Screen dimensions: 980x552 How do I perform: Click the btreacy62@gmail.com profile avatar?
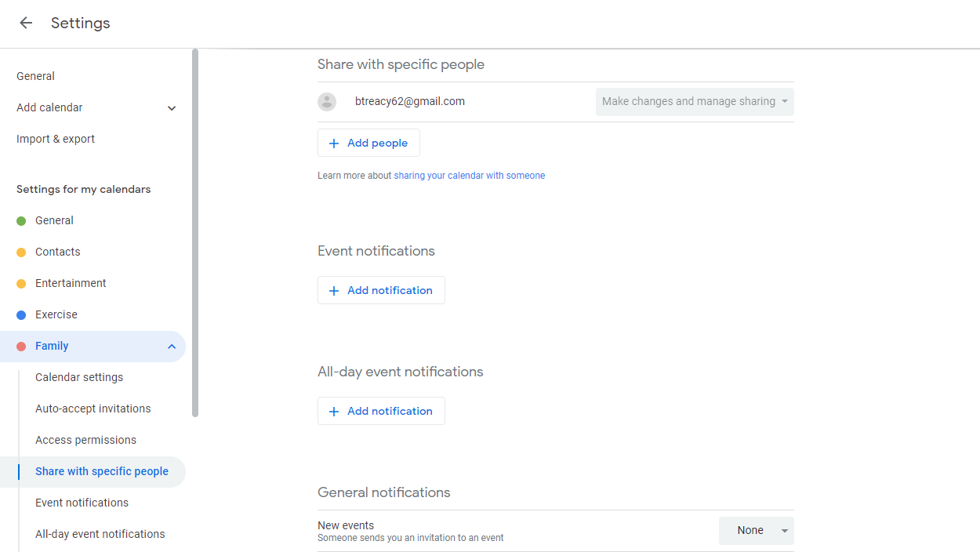(x=327, y=102)
